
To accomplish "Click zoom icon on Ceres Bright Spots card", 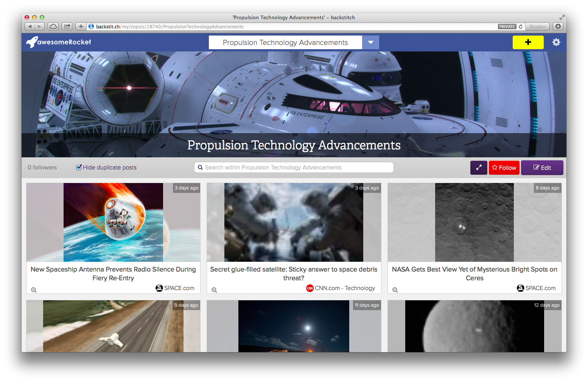I will click(x=395, y=290).
